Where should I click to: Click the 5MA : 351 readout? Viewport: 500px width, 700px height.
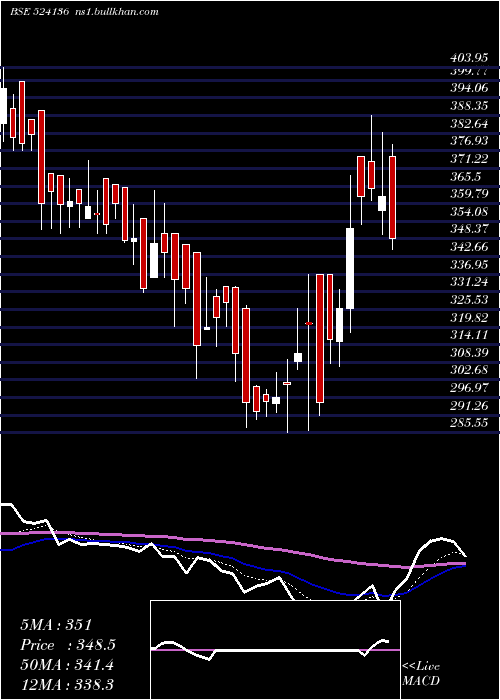[x=56, y=625]
